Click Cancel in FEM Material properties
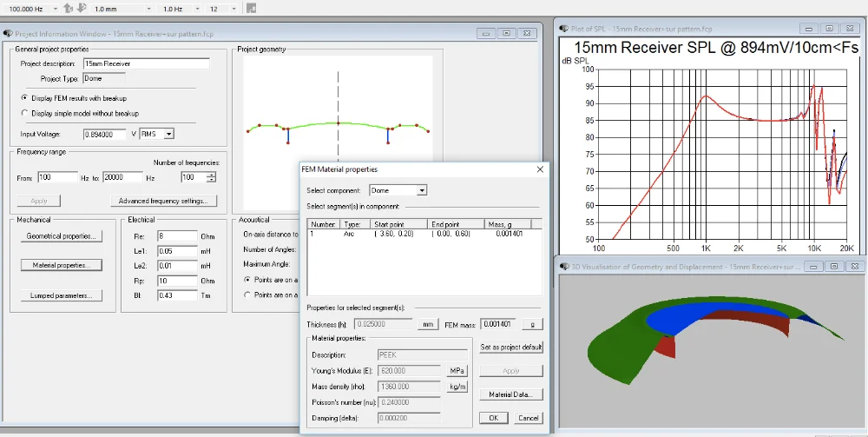868x437 pixels. pyautogui.click(x=528, y=418)
